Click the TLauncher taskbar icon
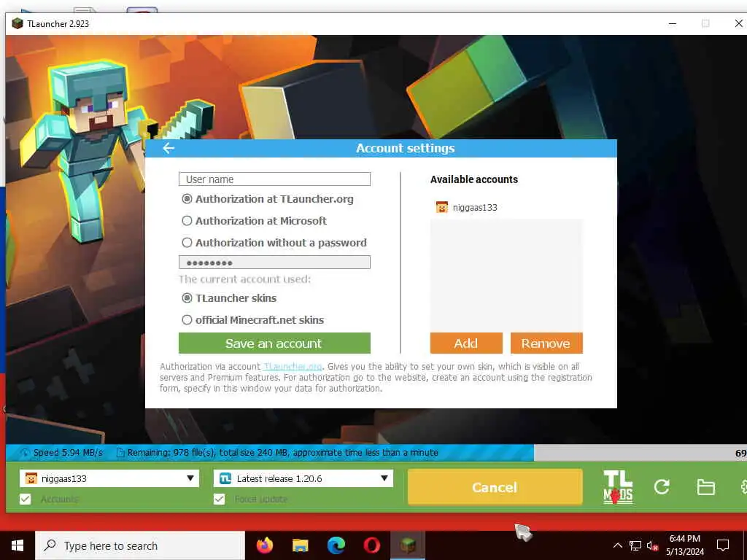The width and height of the screenshot is (747, 560). [x=407, y=545]
